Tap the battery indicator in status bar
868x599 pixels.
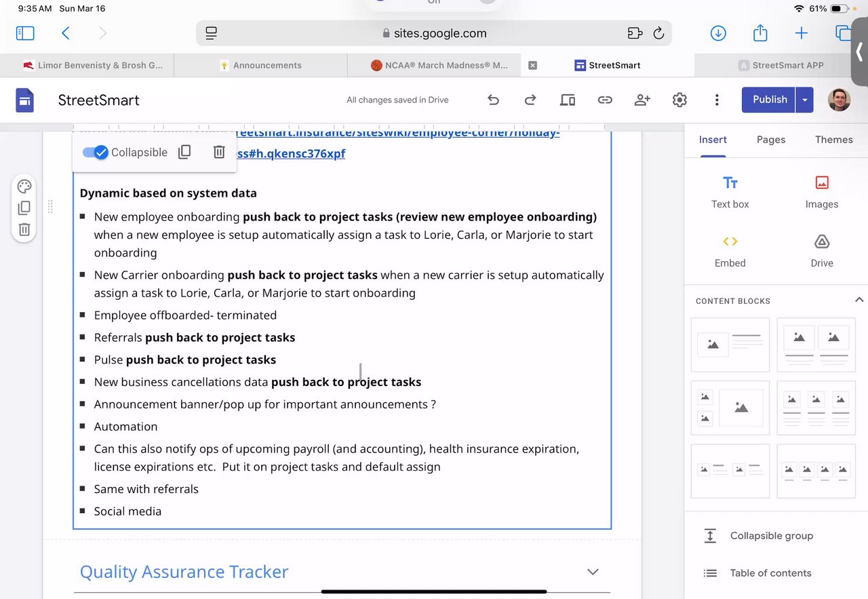tap(840, 9)
